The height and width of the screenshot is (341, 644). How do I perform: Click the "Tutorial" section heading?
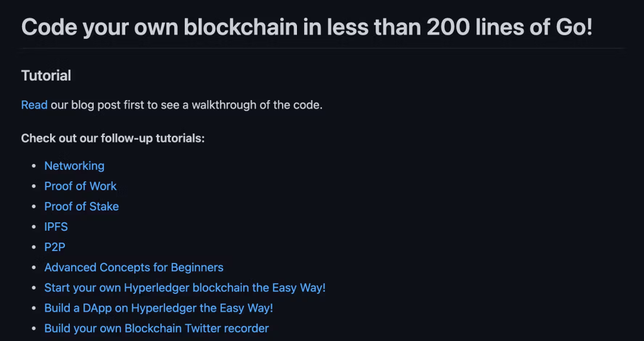pos(46,76)
